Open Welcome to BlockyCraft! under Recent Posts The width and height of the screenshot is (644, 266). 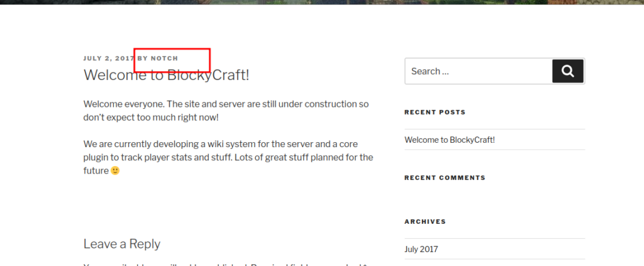tap(450, 140)
